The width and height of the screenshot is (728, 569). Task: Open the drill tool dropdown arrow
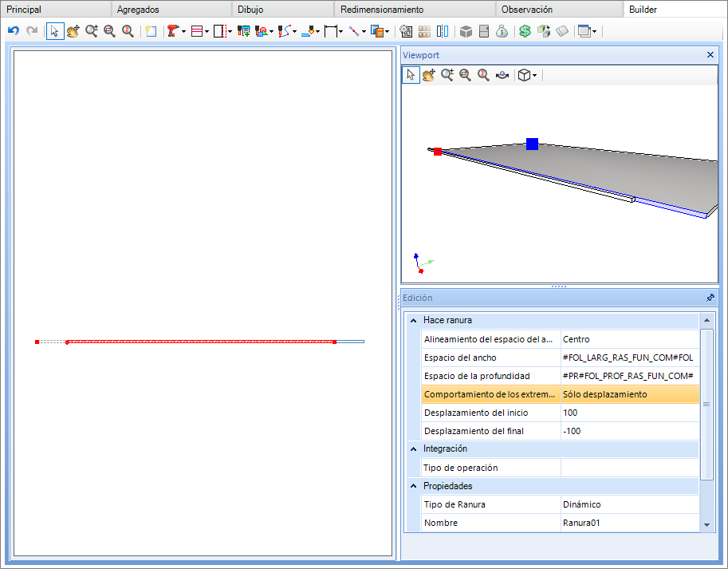tap(184, 32)
